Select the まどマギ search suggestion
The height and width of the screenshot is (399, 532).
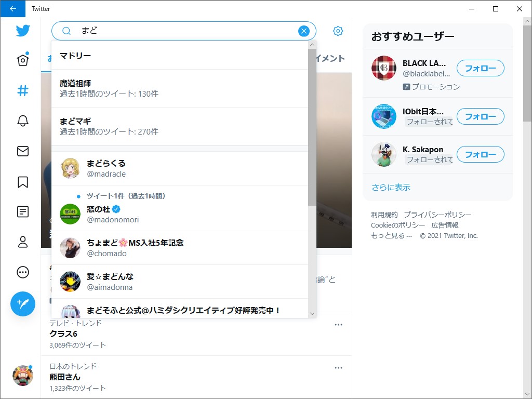[x=182, y=125]
